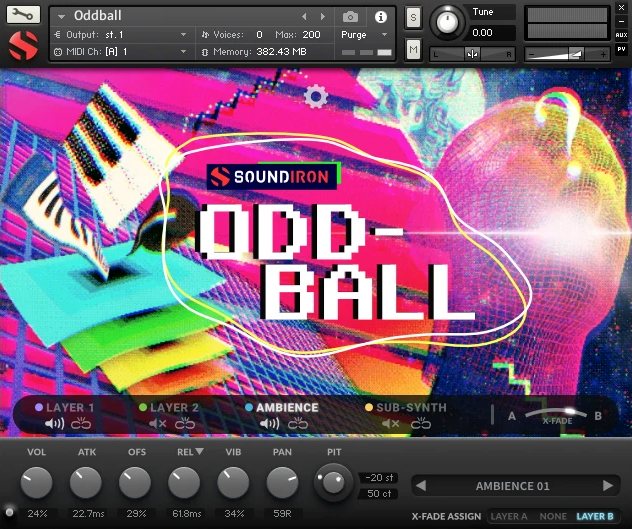Image resolution: width=632 pixels, height=529 pixels.
Task: Click the VIB knob
Action: coord(233,482)
